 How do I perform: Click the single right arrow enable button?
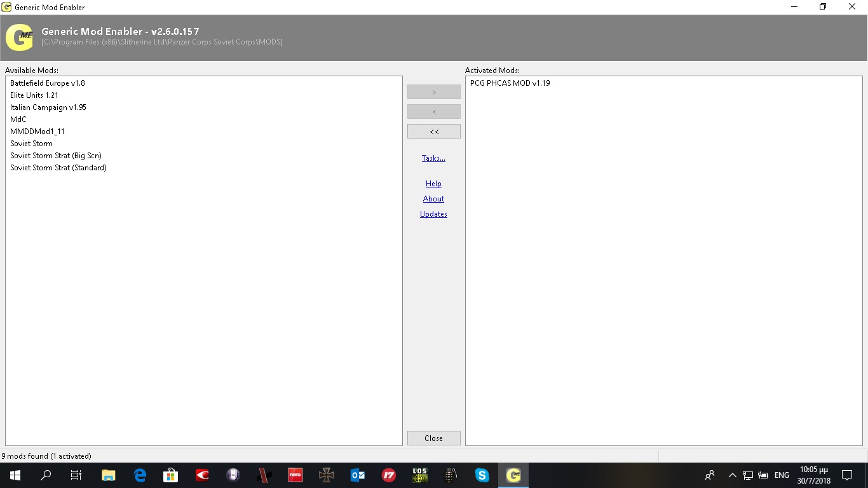(434, 92)
